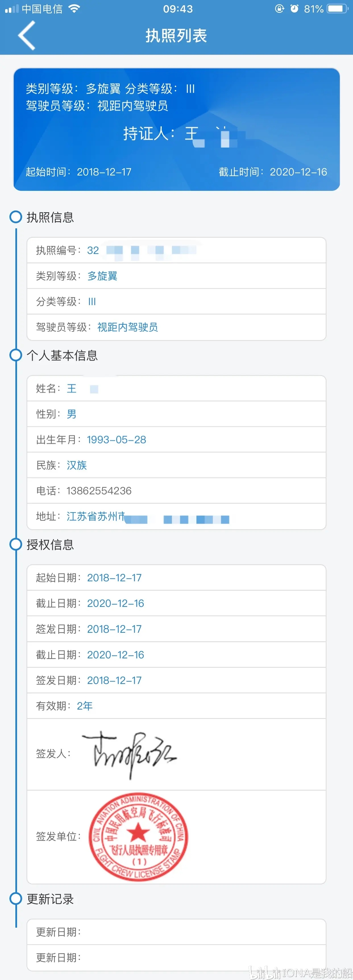Image resolution: width=353 pixels, height=980 pixels.
Task: Tap the 执照列表 page title
Action: 176,36
